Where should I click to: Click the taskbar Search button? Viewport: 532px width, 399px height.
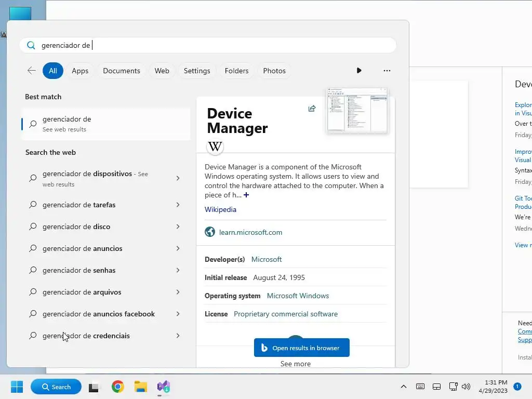pyautogui.click(x=56, y=387)
